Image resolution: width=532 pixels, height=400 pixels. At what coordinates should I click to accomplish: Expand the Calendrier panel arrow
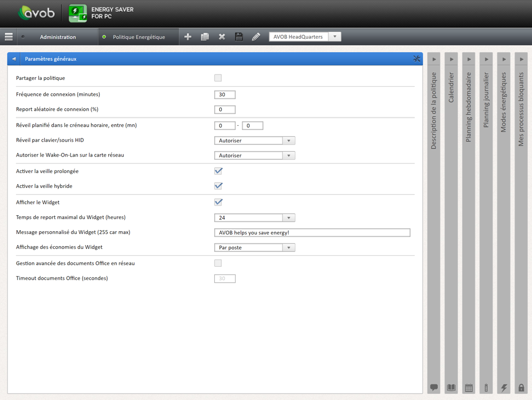pos(452,59)
